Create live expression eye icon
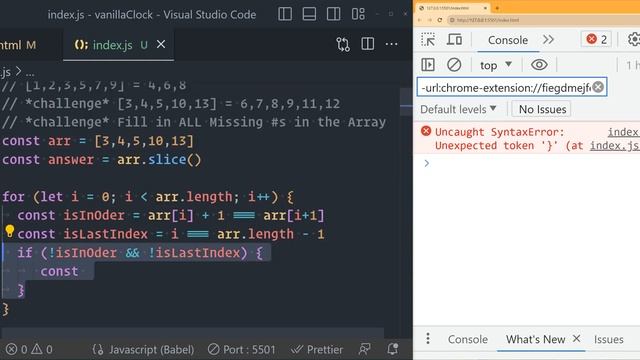Screen dimensions: 640x360 539,64
